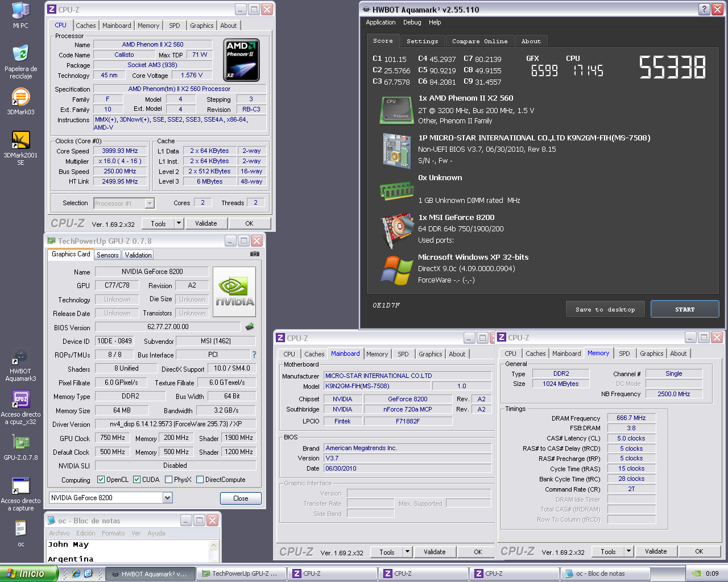Click Chipset field GeForce 8200 in CPU-Z

408,399
